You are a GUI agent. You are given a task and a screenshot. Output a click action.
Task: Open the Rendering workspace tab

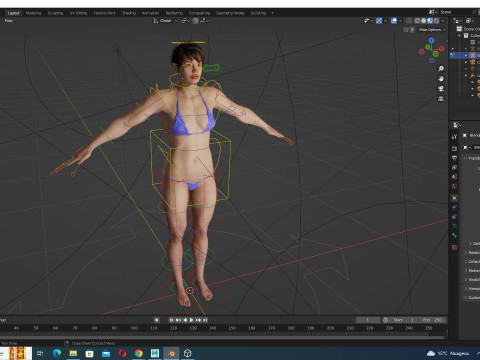tap(174, 13)
